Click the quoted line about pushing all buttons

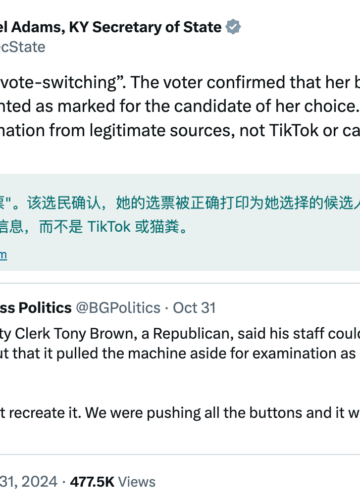tap(180, 413)
